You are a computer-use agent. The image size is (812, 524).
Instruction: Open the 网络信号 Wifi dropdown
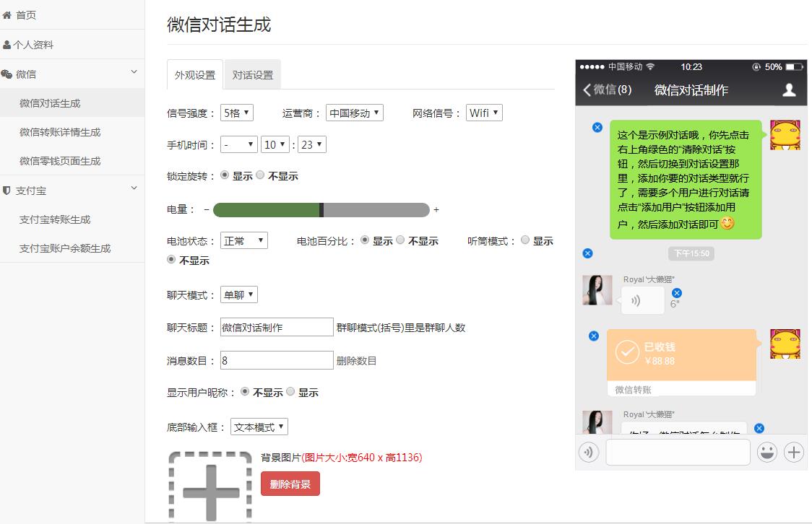484,113
